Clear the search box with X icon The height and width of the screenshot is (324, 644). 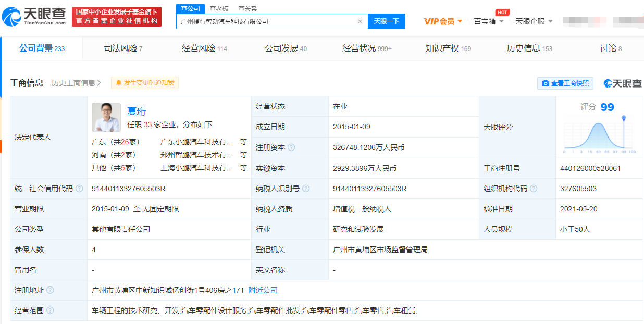[x=360, y=21]
